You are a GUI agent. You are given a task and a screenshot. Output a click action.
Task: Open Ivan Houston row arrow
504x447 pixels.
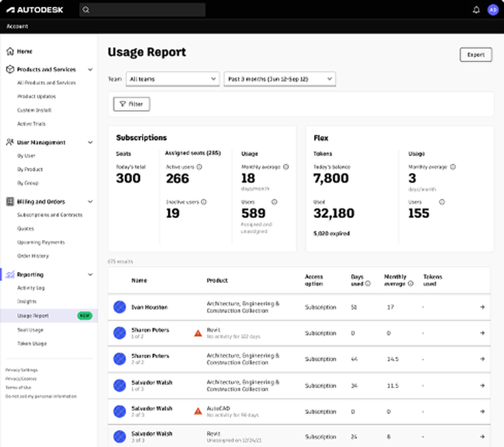[482, 307]
